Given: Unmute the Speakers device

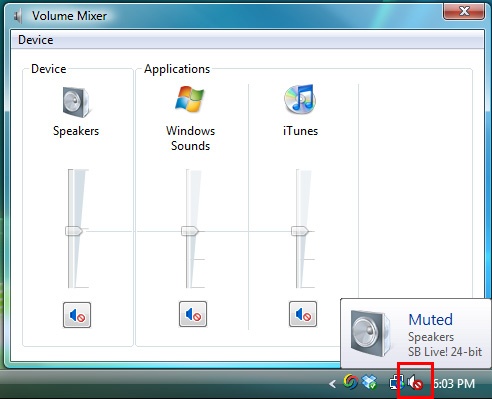Looking at the screenshot, I should [77, 315].
